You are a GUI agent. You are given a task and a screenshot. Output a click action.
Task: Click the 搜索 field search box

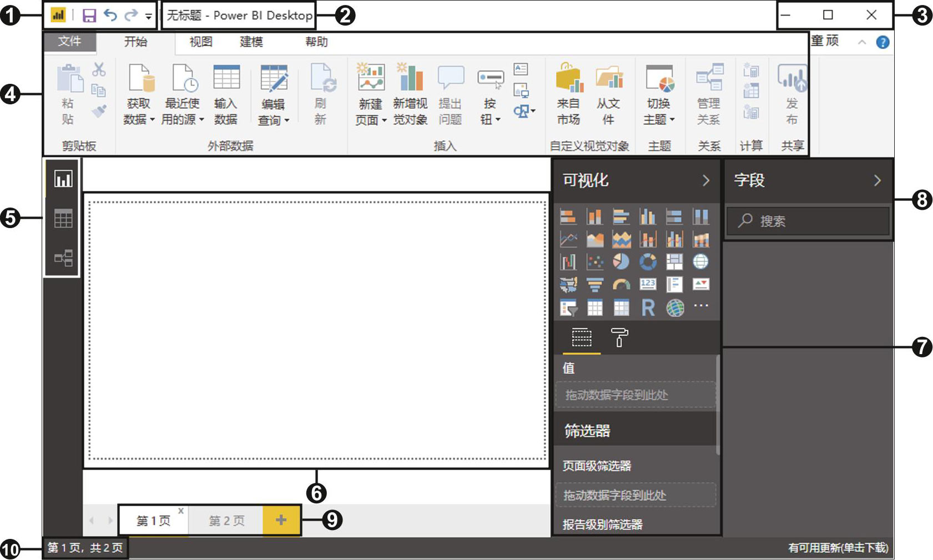pos(808,221)
